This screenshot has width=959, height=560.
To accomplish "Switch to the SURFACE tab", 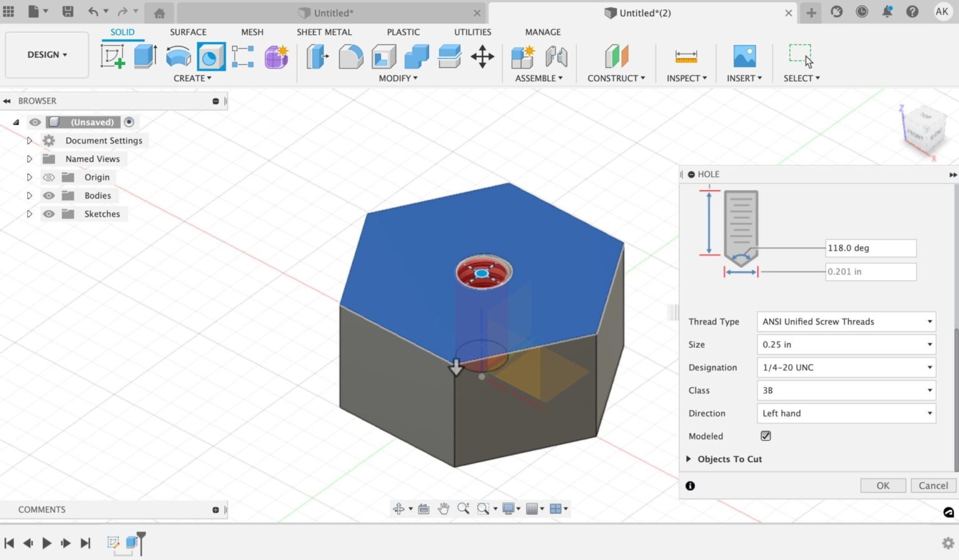I will point(188,32).
